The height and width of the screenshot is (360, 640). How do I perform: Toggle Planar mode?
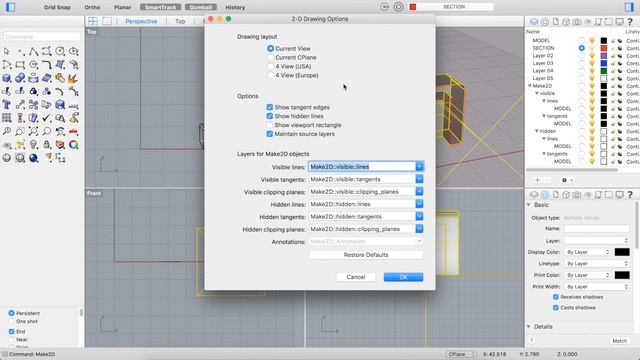point(122,7)
